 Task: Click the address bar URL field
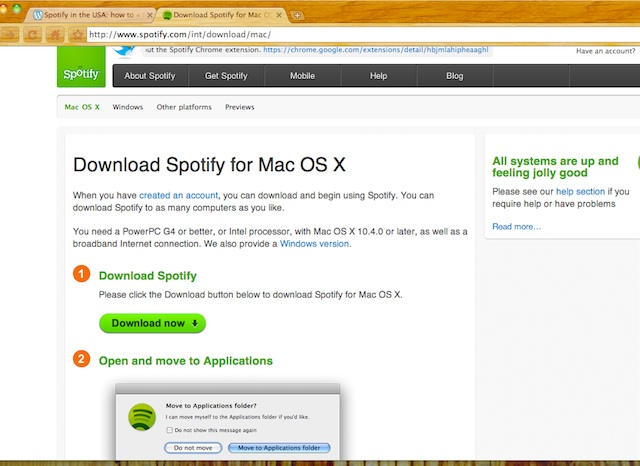pos(363,35)
